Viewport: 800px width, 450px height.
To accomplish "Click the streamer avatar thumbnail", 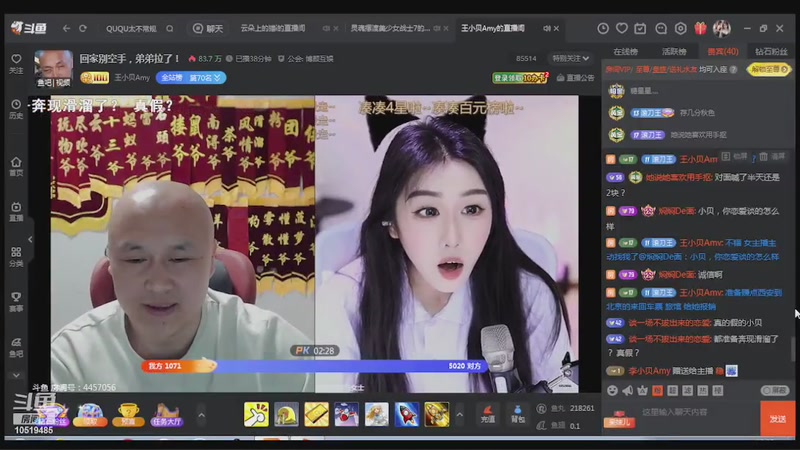I will pyautogui.click(x=54, y=68).
